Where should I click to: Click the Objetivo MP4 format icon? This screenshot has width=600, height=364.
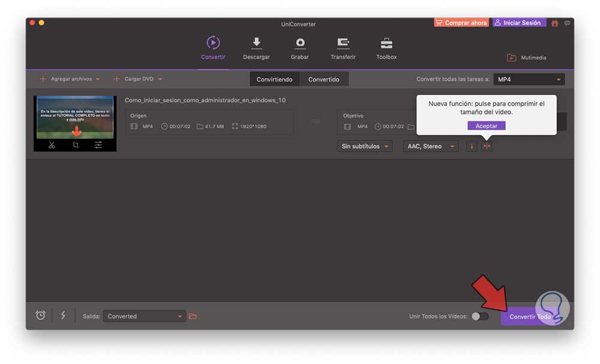(347, 126)
